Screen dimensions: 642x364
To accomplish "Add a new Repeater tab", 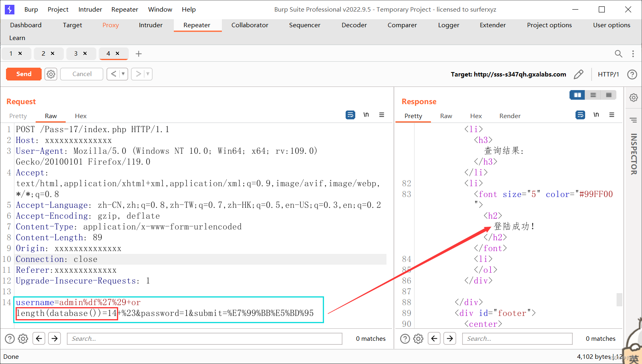I will (x=139, y=54).
